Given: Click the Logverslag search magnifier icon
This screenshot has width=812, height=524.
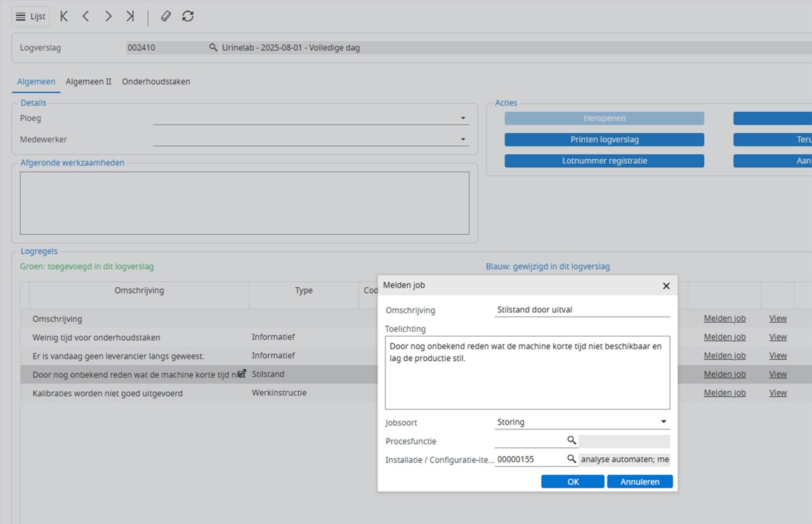Looking at the screenshot, I should click(214, 48).
